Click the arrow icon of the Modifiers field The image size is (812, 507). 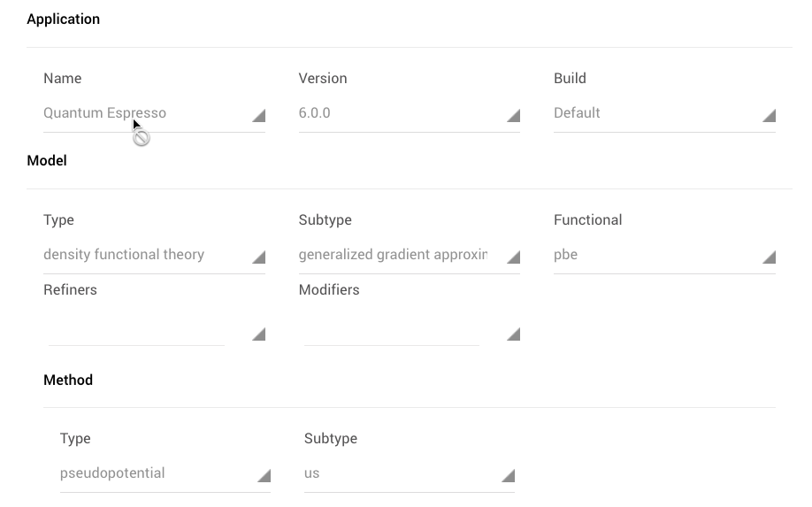click(x=514, y=334)
